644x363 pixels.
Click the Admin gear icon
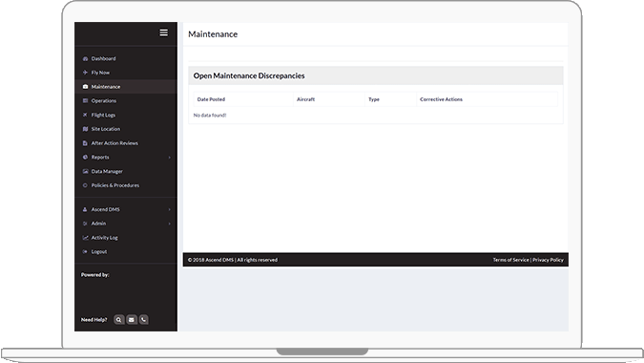click(x=85, y=224)
